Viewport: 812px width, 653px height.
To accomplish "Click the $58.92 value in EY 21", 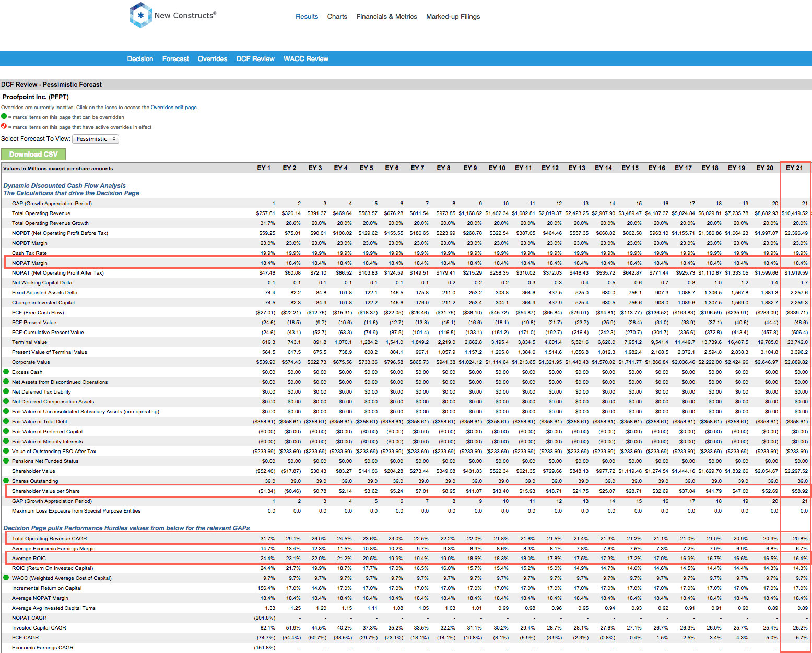I will click(x=799, y=491).
